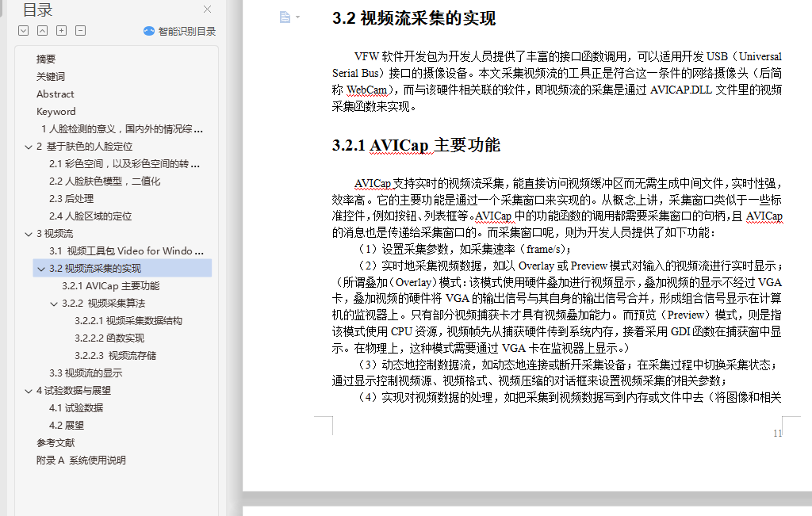Viewport: 812px width, 516px height.
Task: Click the '（1）设置采集参数' line
Action: click(465, 249)
